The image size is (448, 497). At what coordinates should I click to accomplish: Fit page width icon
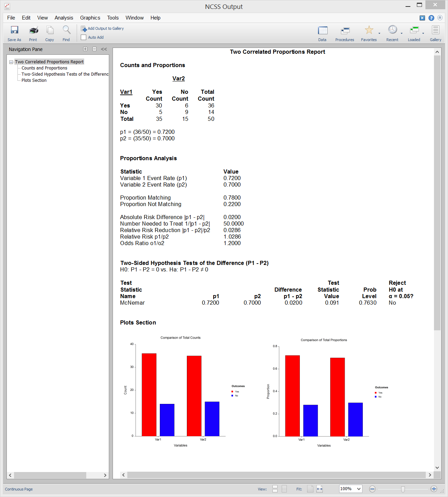(320, 489)
